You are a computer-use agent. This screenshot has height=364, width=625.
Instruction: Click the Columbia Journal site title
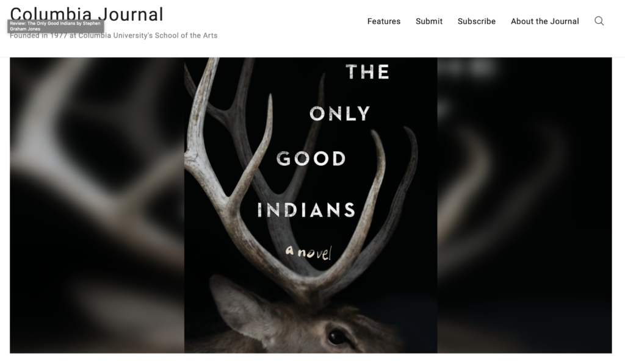87,15
